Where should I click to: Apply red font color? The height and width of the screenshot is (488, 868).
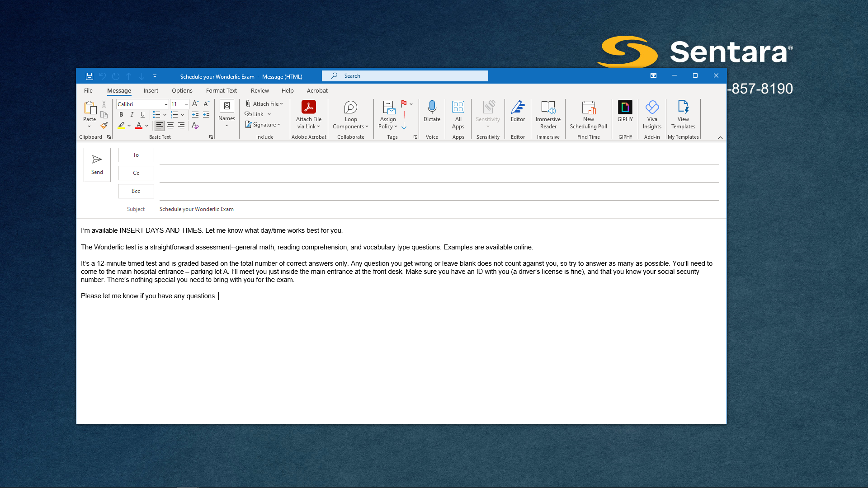[139, 125]
